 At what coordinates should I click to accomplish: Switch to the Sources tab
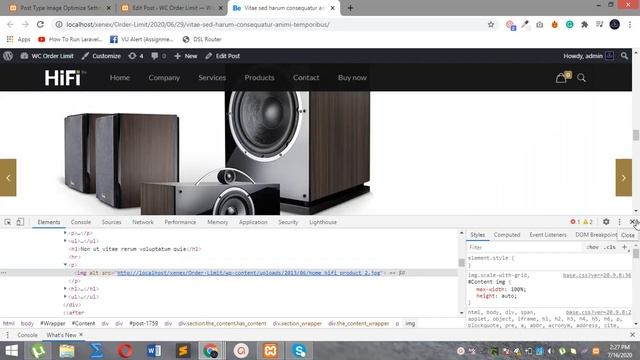[x=111, y=222]
